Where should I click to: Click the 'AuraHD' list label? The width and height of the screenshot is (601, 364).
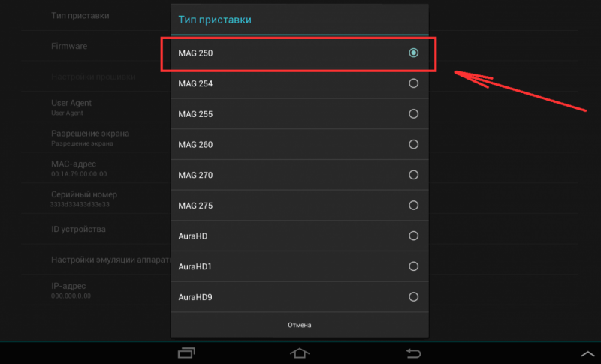(x=193, y=236)
